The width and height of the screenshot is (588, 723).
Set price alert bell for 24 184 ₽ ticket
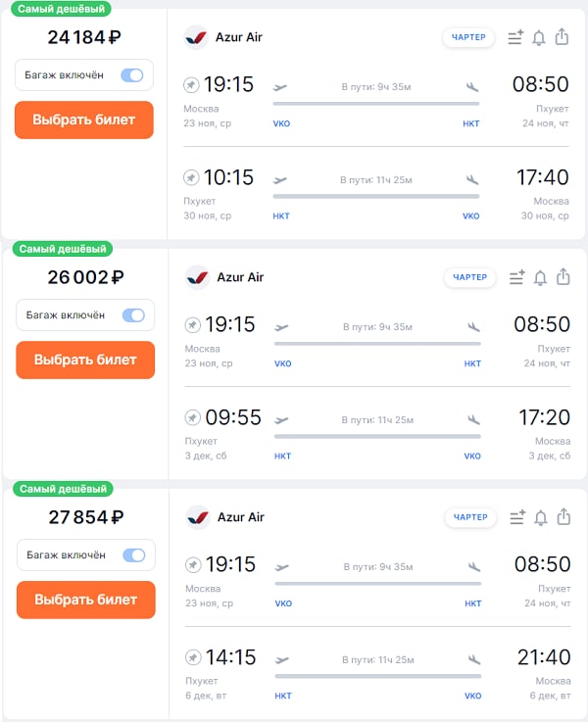coord(538,38)
